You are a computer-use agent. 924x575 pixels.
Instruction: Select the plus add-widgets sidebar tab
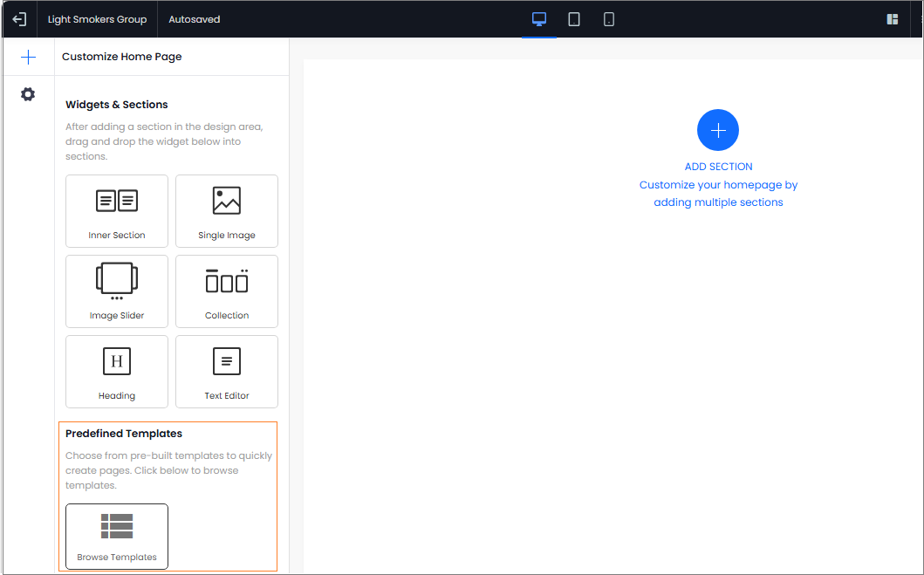[x=28, y=58]
